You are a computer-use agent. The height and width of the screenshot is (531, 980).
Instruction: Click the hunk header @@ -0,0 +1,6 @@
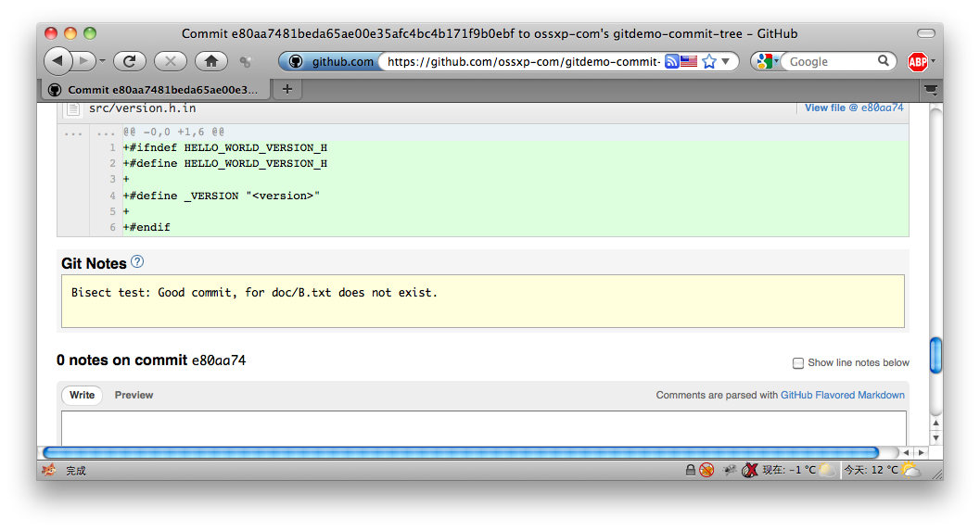pyautogui.click(x=173, y=132)
